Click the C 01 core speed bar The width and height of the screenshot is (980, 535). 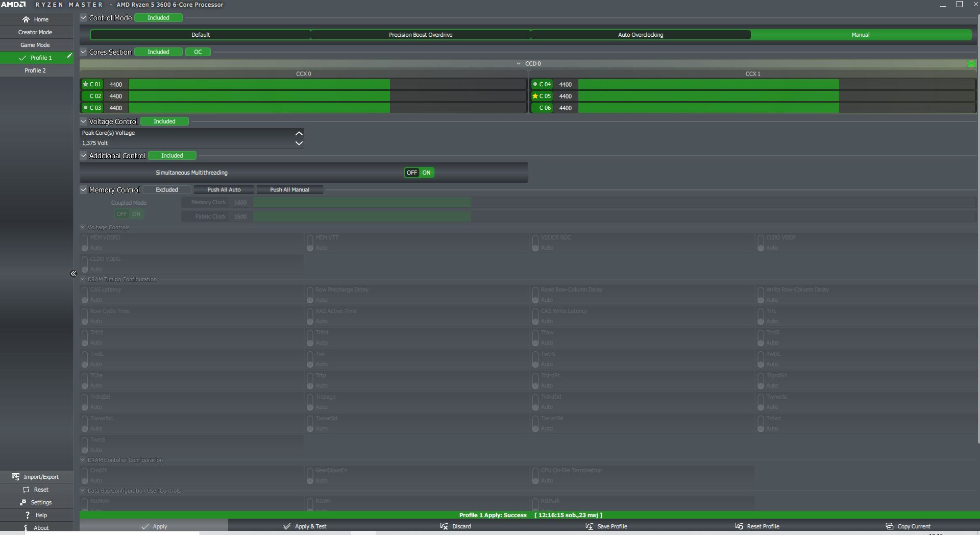click(x=327, y=84)
